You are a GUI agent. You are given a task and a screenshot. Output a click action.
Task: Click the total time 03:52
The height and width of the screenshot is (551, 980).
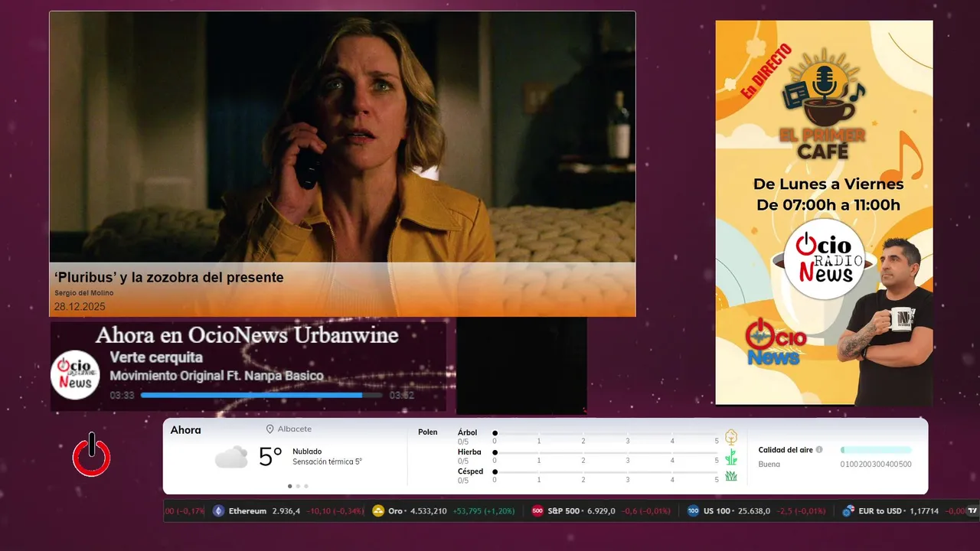click(402, 396)
